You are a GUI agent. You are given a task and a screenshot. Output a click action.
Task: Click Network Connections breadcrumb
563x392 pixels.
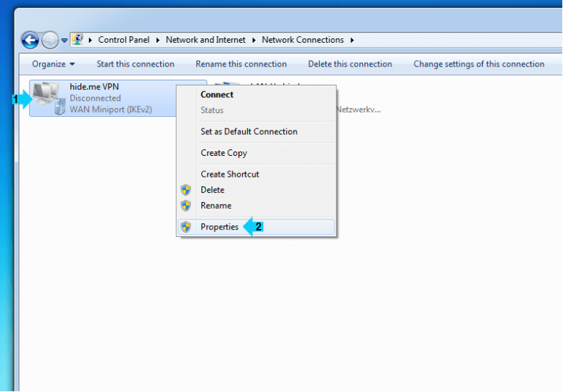303,40
